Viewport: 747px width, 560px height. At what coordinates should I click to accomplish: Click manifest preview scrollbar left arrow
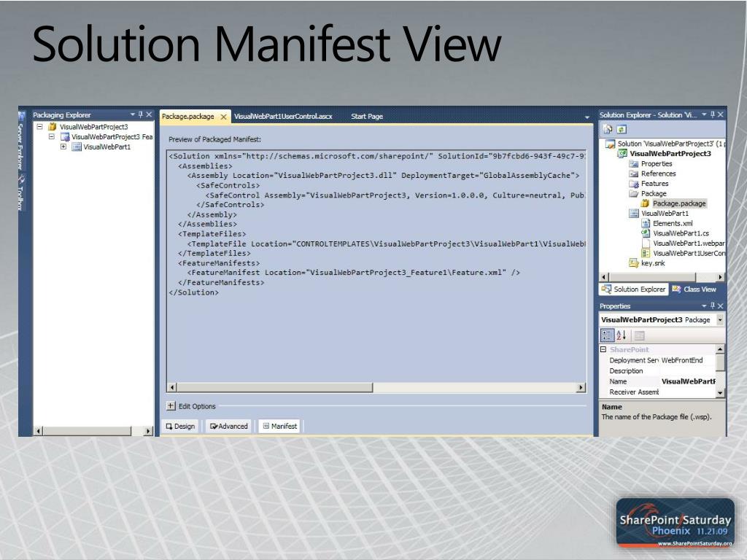(172, 388)
